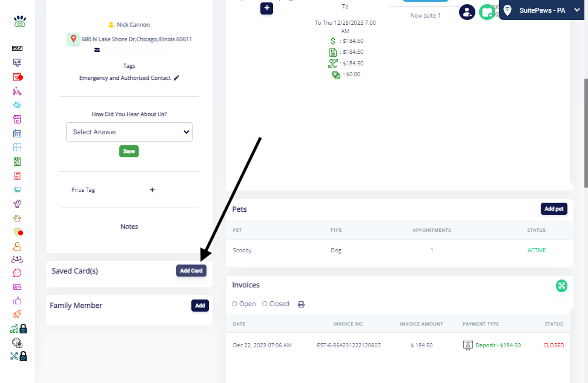Viewport: 588px width, 383px height.
Task: Open the Select Answer dropdown
Action: [x=130, y=132]
